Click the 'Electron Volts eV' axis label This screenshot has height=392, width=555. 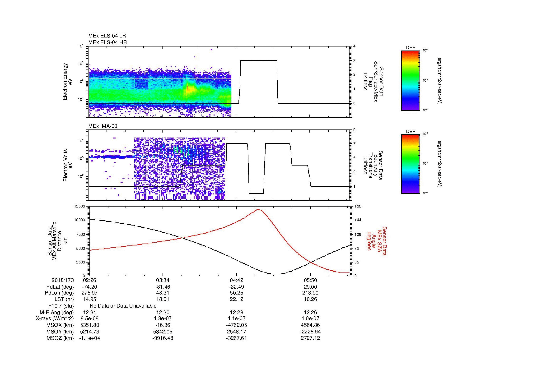(x=68, y=166)
